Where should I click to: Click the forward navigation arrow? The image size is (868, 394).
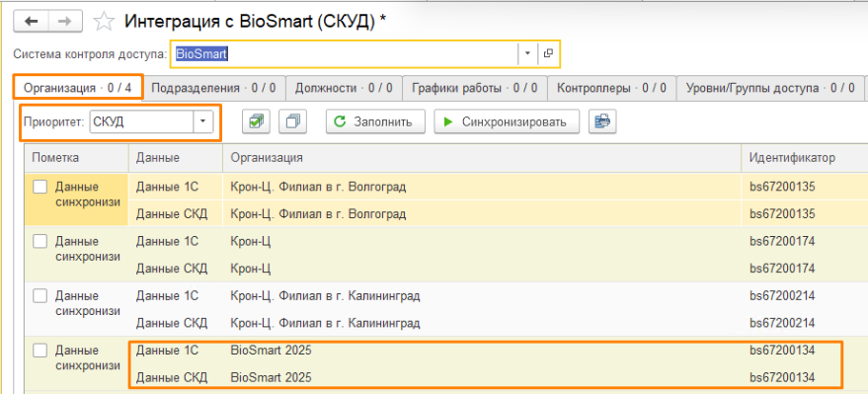[x=66, y=21]
